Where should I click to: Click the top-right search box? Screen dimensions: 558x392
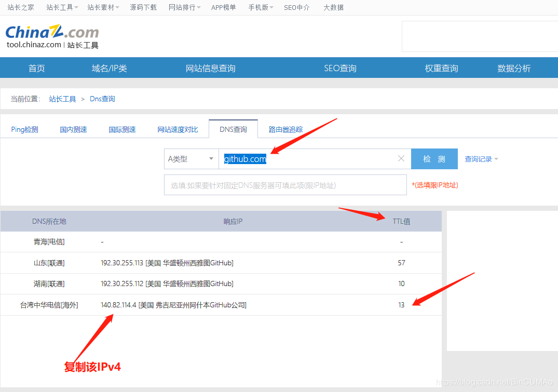point(480,36)
